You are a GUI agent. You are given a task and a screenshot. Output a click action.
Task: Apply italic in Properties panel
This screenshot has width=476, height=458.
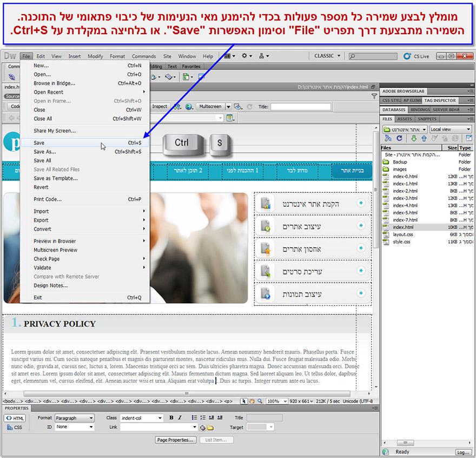180,418
